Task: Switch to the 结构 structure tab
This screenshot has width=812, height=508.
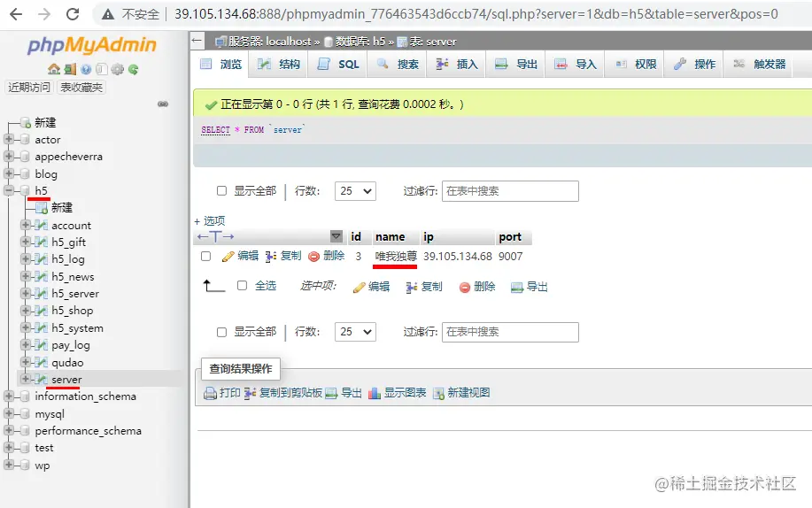Action: point(279,65)
